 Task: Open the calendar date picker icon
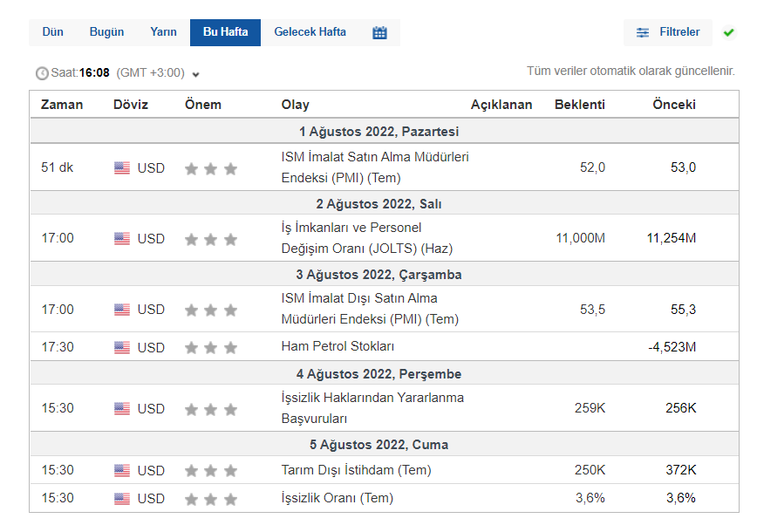point(379,32)
